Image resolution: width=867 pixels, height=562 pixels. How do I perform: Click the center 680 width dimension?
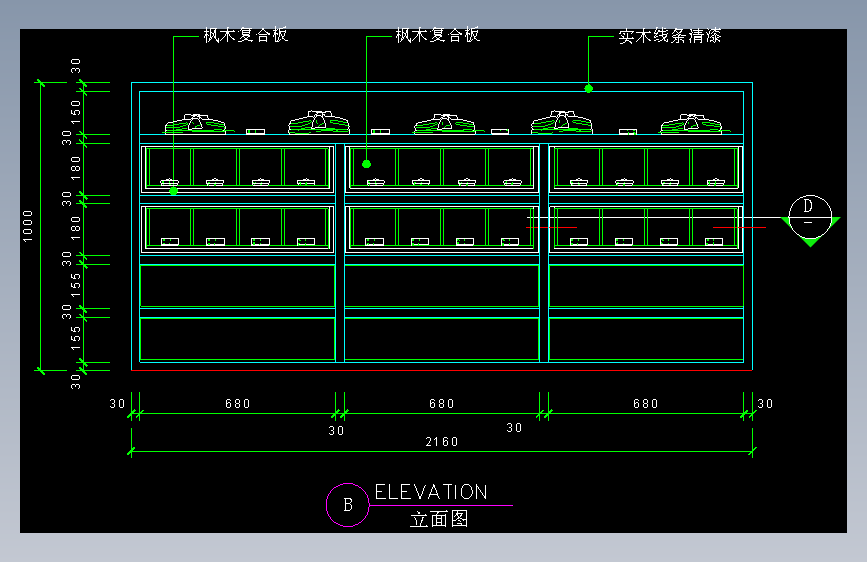pos(442,404)
